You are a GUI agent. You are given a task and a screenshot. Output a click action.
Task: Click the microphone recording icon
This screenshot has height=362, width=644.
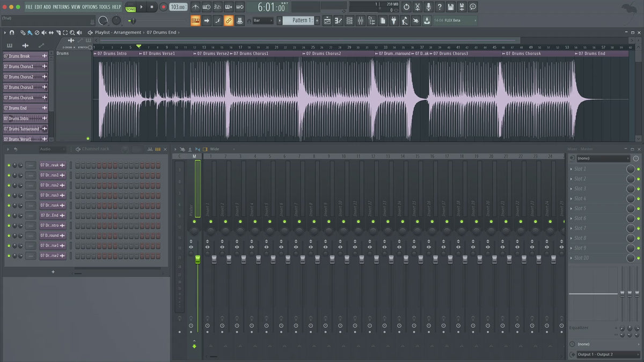pyautogui.click(x=428, y=7)
